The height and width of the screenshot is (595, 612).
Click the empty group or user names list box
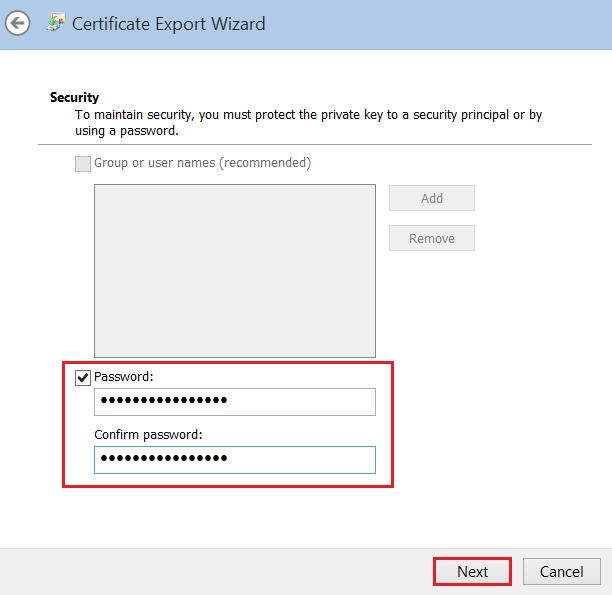click(234, 270)
